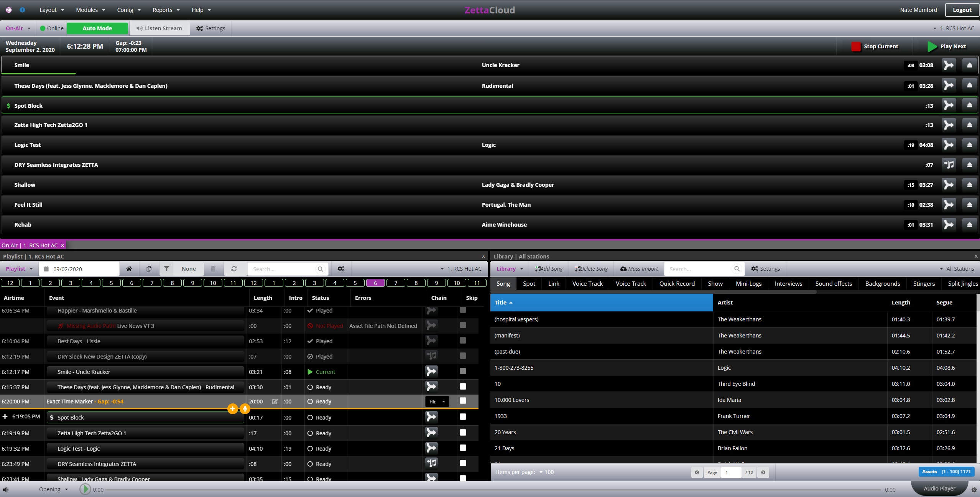The height and width of the screenshot is (497, 980).
Task: Edit the Exact Time Marker length pencil icon
Action: coord(275,402)
